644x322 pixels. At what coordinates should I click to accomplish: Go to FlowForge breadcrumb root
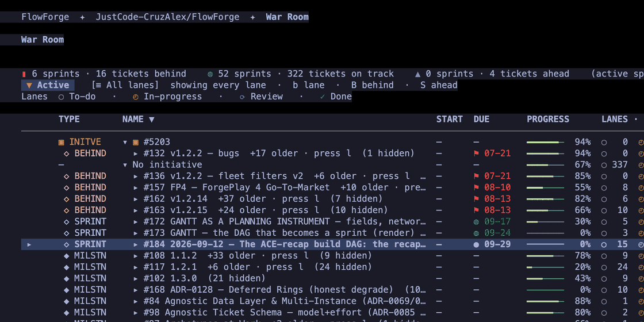coord(45,17)
